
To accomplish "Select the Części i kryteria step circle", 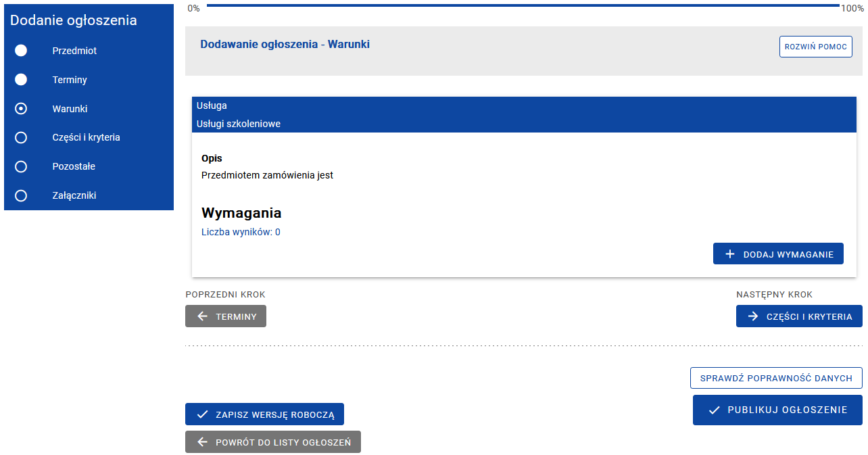I will point(21,137).
